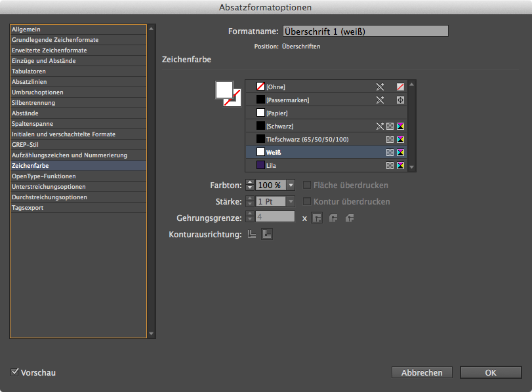Choose the miter join icon
Image resolution: width=532 pixels, height=392 pixels.
coord(317,218)
